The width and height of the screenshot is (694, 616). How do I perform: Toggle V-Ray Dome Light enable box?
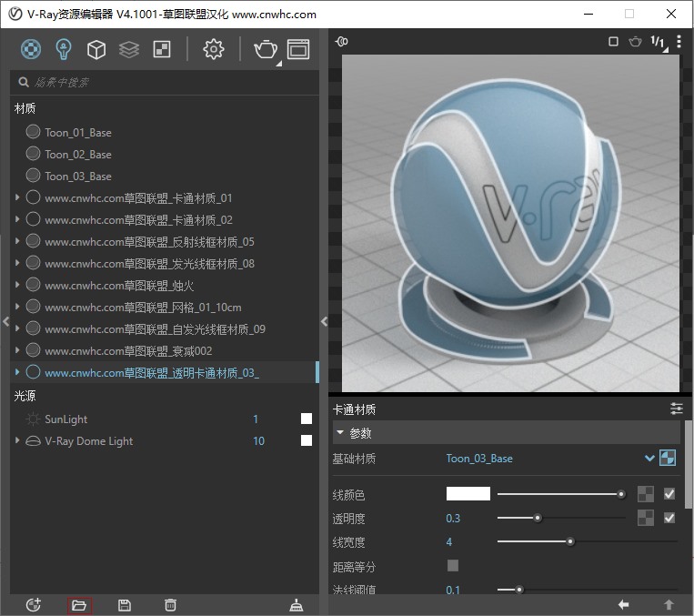[307, 440]
